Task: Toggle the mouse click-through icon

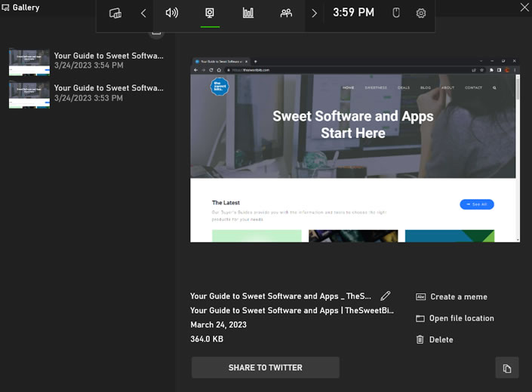Action: click(x=396, y=13)
